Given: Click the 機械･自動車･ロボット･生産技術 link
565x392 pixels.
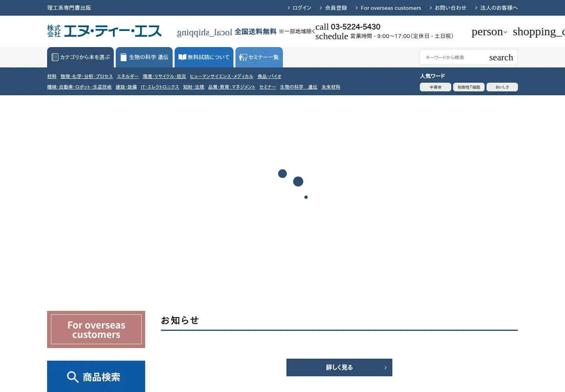Looking at the screenshot, I should pyautogui.click(x=79, y=87).
